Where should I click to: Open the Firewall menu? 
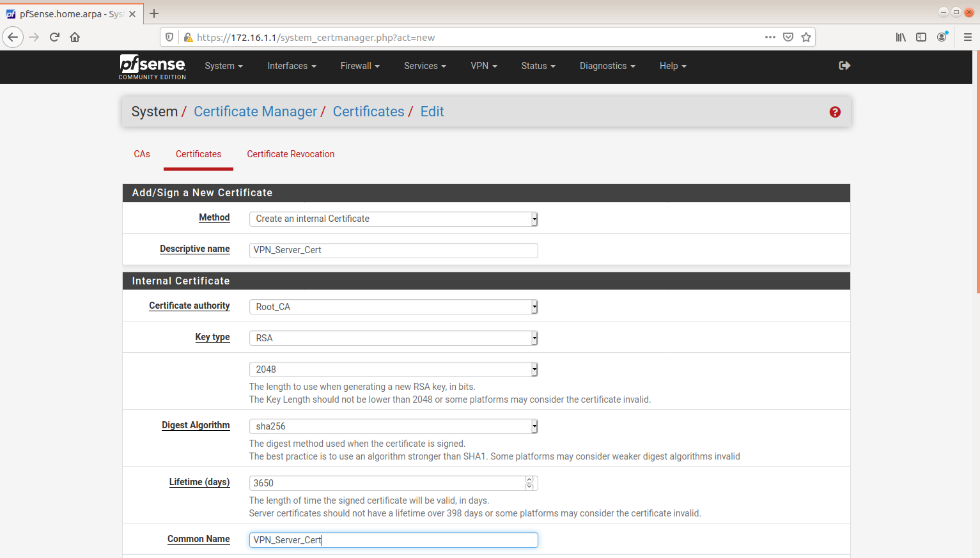click(x=360, y=66)
